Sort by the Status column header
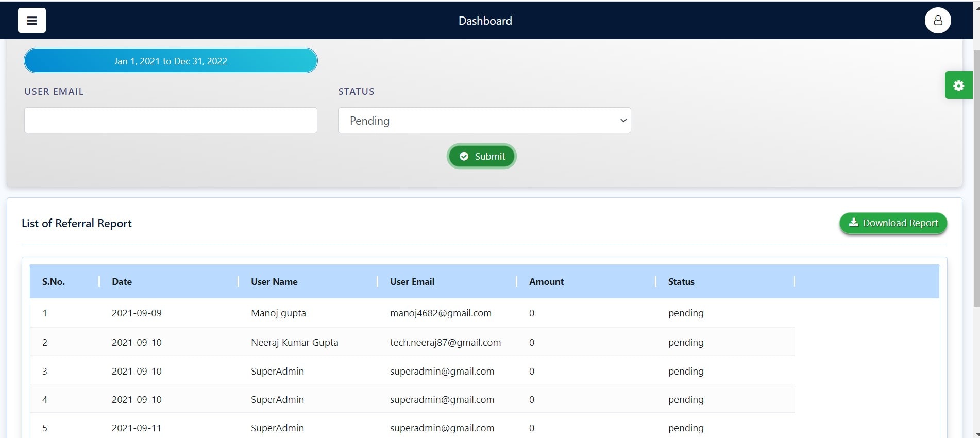Image resolution: width=980 pixels, height=438 pixels. [x=681, y=282]
